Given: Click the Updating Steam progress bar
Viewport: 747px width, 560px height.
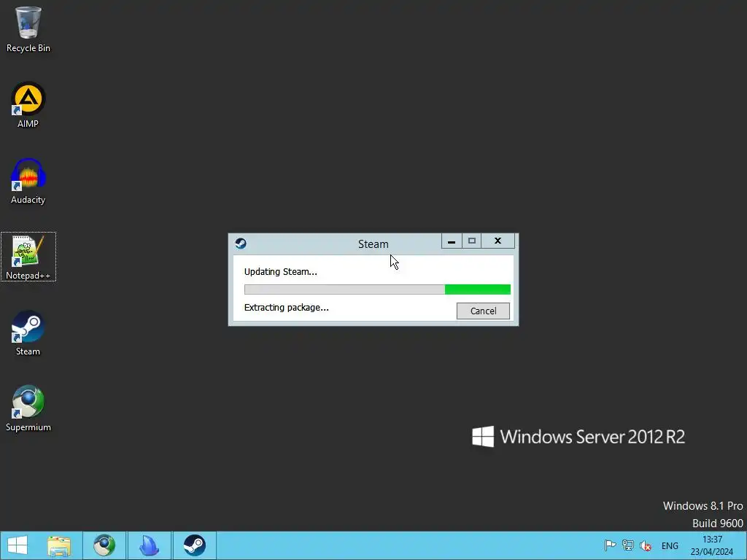Looking at the screenshot, I should coord(377,289).
